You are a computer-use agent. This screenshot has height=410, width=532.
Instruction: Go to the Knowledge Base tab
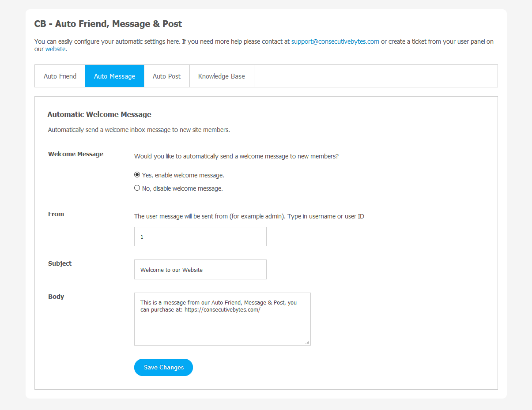pyautogui.click(x=221, y=76)
